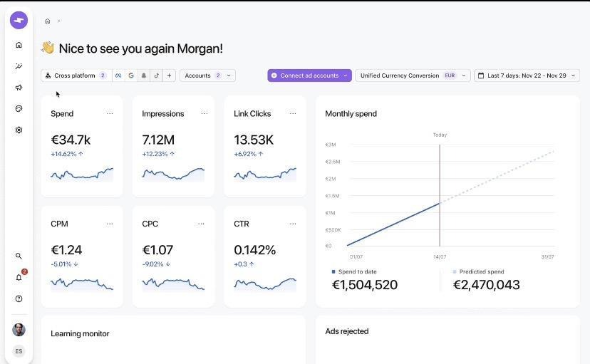Viewport: 590px width, 364px height.
Task: Click the €1.24 CPM value
Action: [x=66, y=250]
